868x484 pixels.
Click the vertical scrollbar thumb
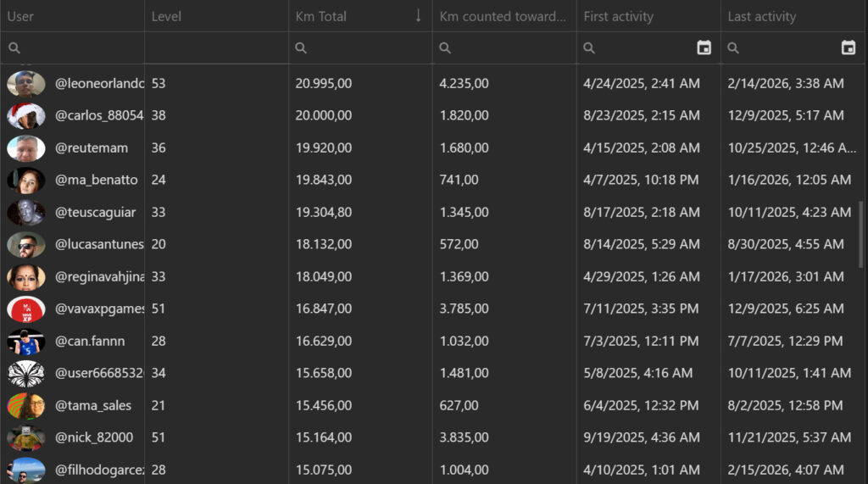click(862, 235)
